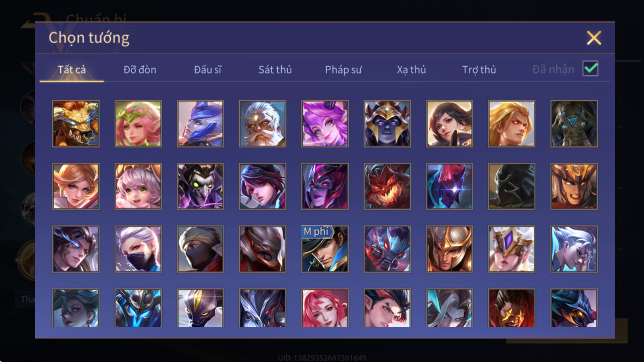The width and height of the screenshot is (644, 362).
Task: Switch to the Đấu sĩ tab
Action: (x=208, y=70)
